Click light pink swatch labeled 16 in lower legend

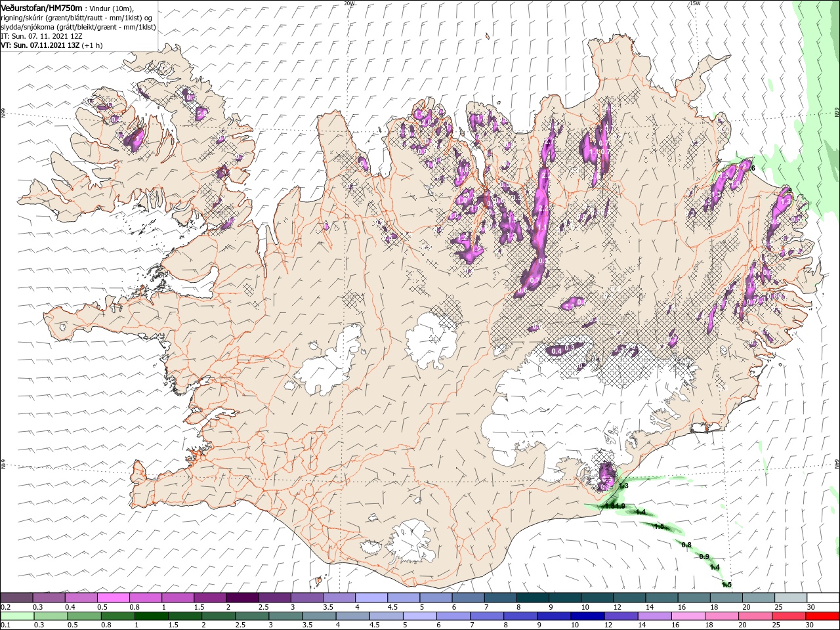coord(688,616)
